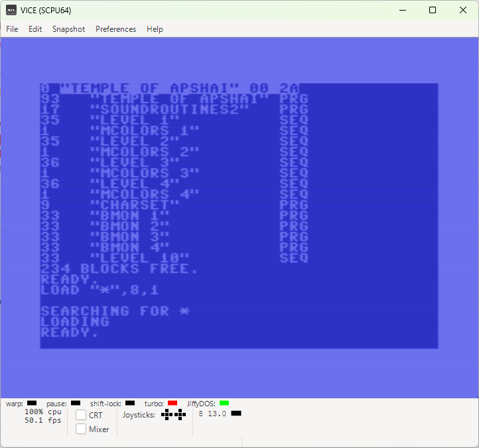Open the Help menu
479x448 pixels.
(155, 29)
